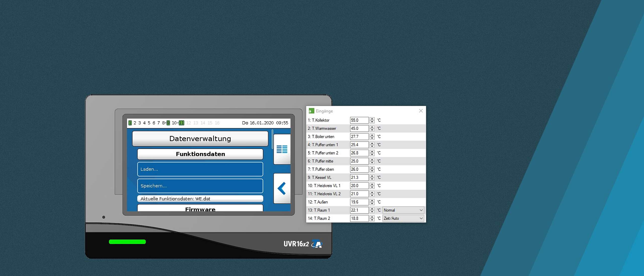Click the Speichern... menu entry
Image resolution: width=644 pixels, height=276 pixels.
pyautogui.click(x=200, y=186)
